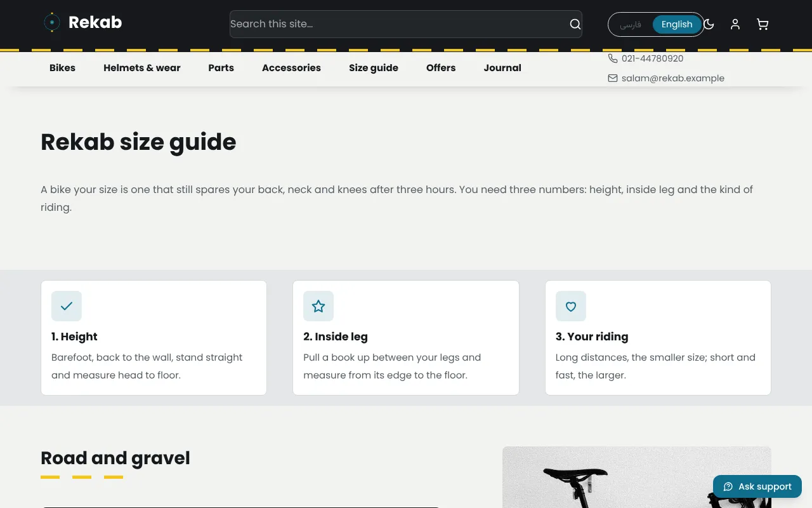Click the Road and gravel heading
Screen dimensions: 812x508
coord(115,458)
